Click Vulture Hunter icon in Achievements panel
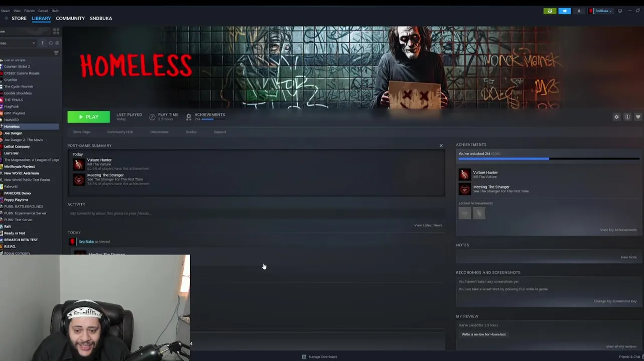Image resolution: width=644 pixels, height=361 pixels. coord(464,174)
